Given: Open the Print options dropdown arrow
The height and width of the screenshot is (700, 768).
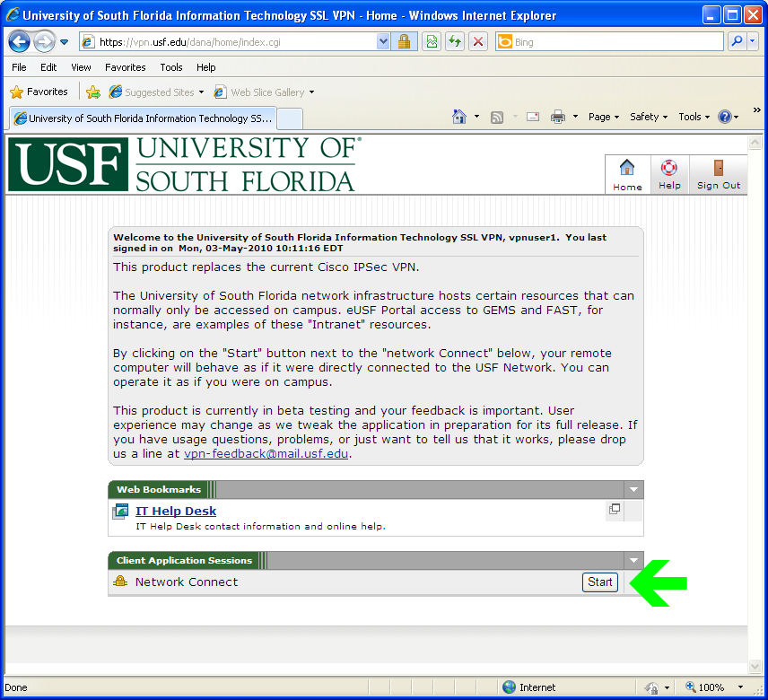Looking at the screenshot, I should pos(575,117).
